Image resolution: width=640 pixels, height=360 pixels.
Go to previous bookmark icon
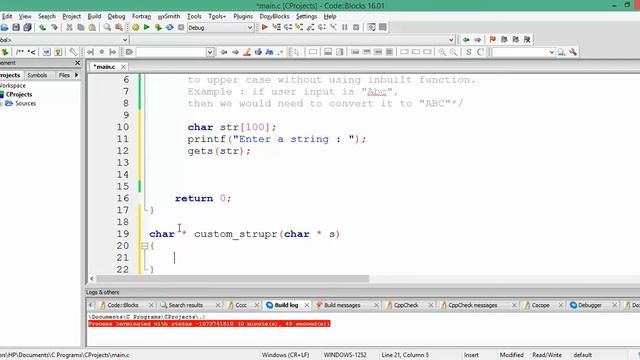coord(504,40)
